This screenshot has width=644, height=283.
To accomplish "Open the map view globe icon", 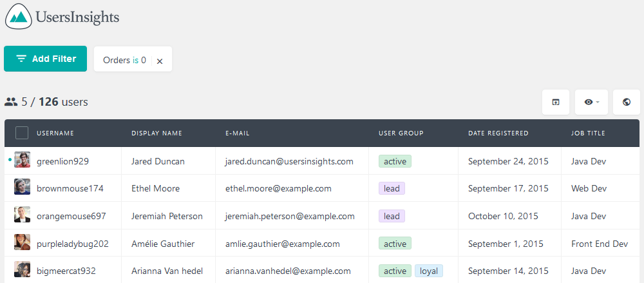I will point(627,102).
